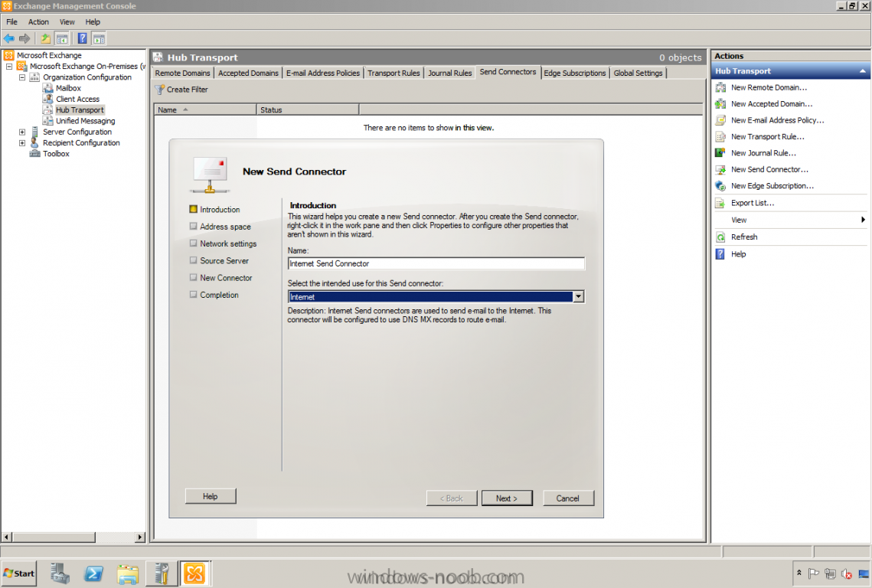The width and height of the screenshot is (872, 588).
Task: Click the Refresh icon in Actions pane
Action: [720, 237]
